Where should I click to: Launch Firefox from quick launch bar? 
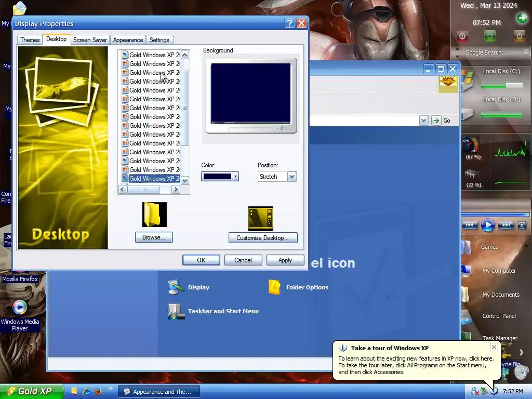coord(98,391)
